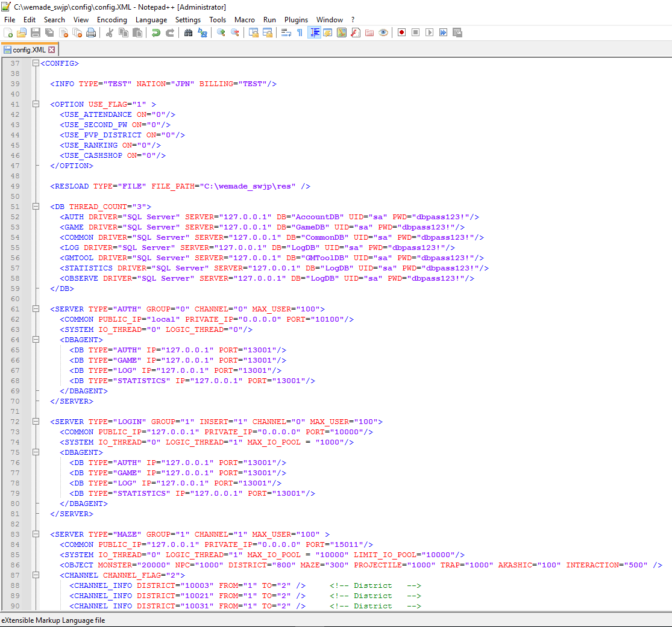The image size is (672, 627).
Task: Click the Copy toolbar icon
Action: coord(124,33)
